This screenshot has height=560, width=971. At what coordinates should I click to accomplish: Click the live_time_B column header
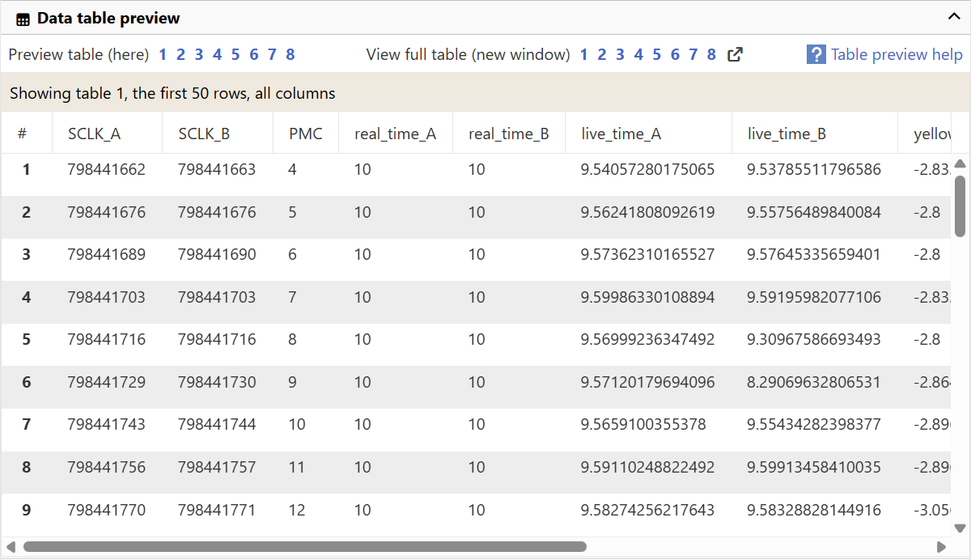point(787,134)
